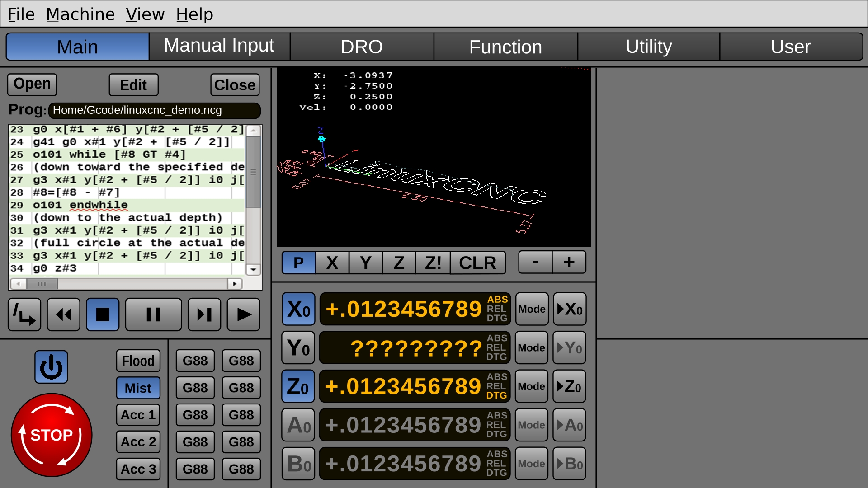Switch to the User tab
This screenshot has width=868, height=488.
791,46
